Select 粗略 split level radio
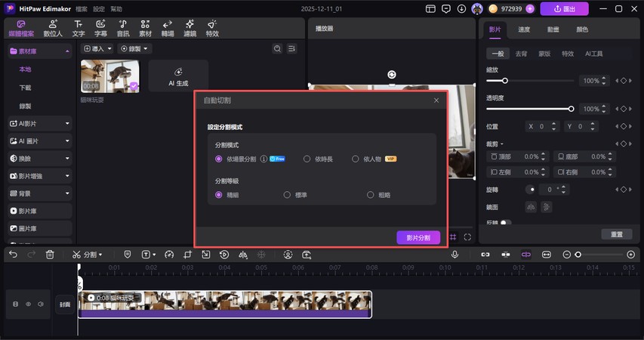Screen dimensions: 644x340 [371, 195]
